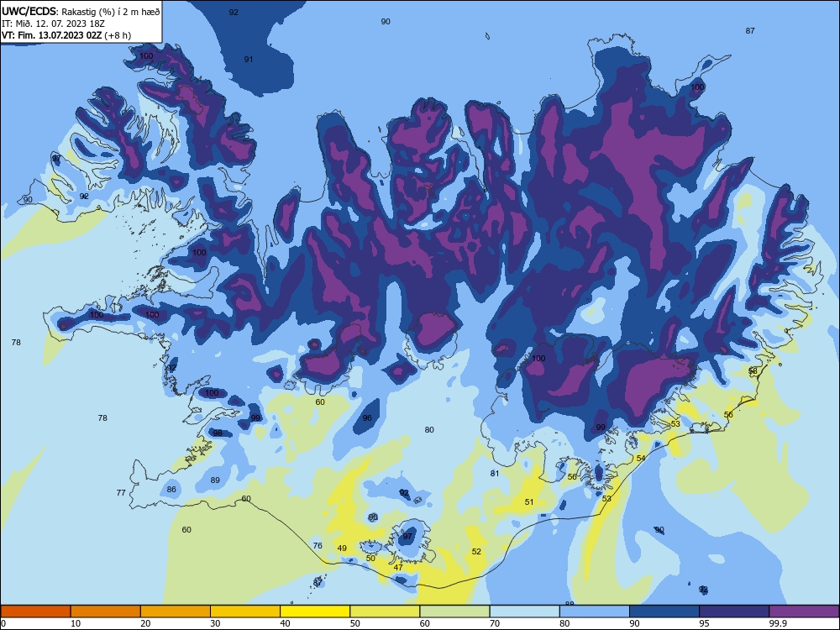Click the purple legend swatch above 99.9
The image size is (840, 630).
pos(804,612)
